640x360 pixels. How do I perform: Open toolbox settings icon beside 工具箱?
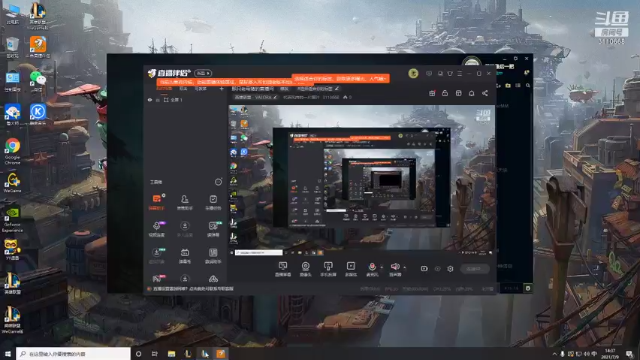[218, 182]
